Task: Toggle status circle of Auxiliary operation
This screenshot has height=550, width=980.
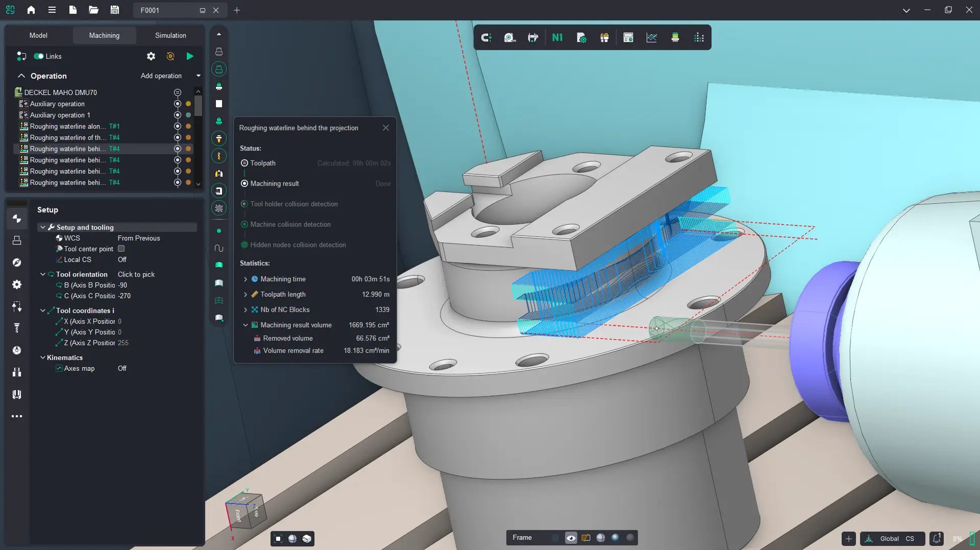Action: pos(178,104)
